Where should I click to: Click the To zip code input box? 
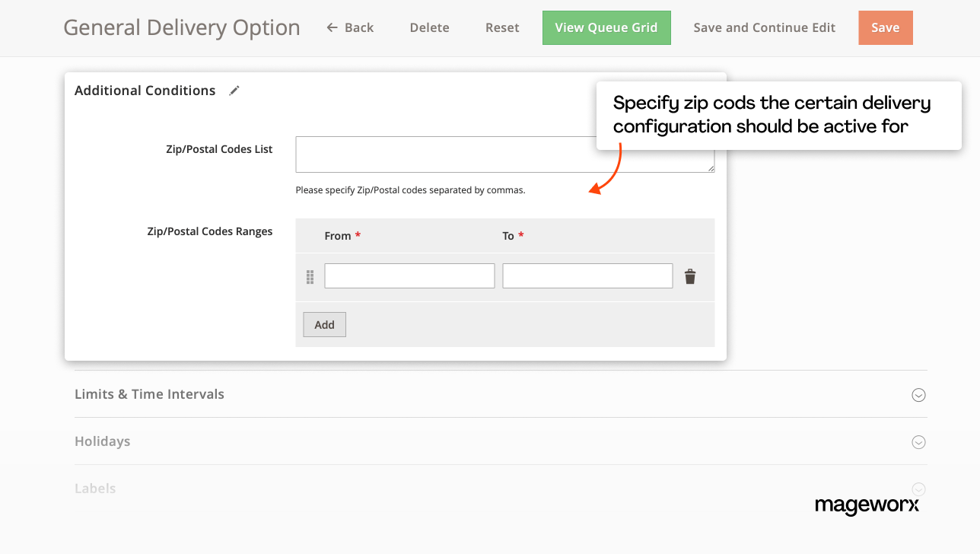tap(587, 275)
